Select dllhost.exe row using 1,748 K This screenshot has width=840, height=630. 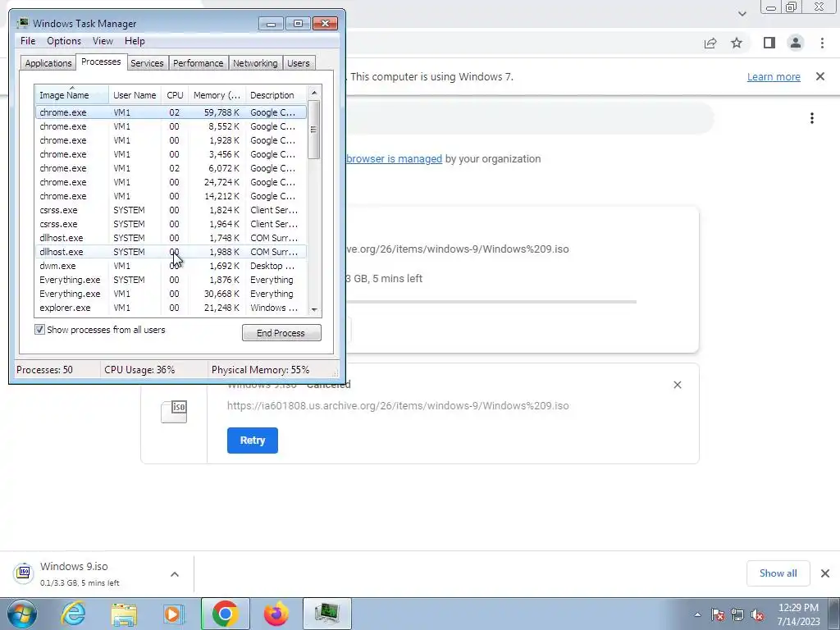[171, 238]
